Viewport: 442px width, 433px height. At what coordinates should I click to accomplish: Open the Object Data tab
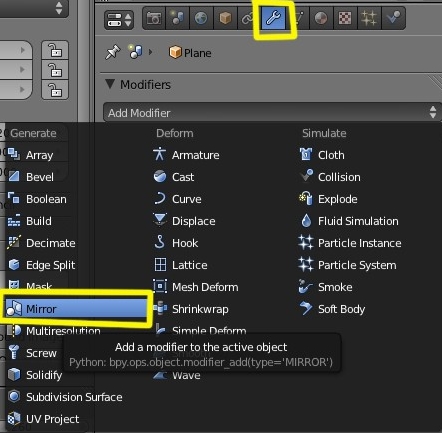298,18
